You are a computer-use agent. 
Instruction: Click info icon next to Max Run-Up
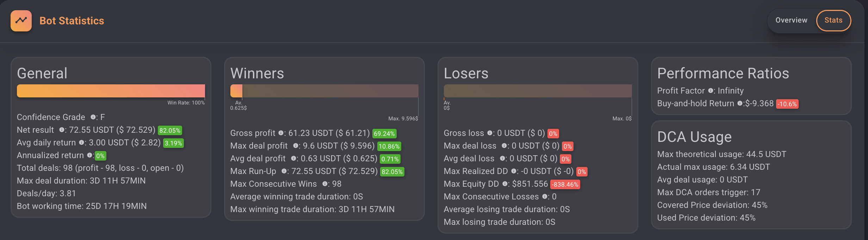[x=284, y=171]
